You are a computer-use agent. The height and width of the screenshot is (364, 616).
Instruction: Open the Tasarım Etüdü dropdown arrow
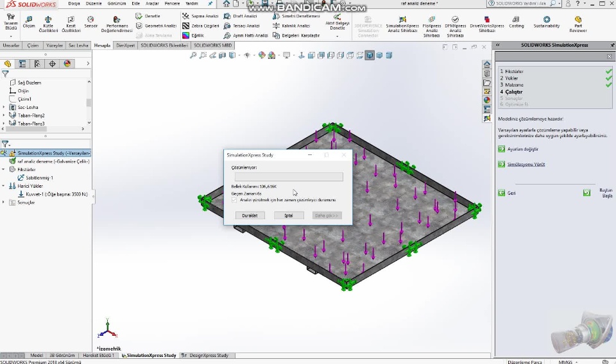tap(11, 36)
